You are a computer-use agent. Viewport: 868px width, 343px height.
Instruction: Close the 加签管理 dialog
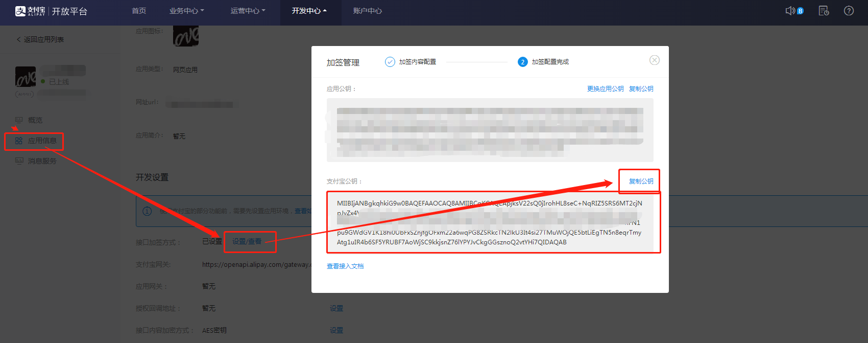click(655, 60)
